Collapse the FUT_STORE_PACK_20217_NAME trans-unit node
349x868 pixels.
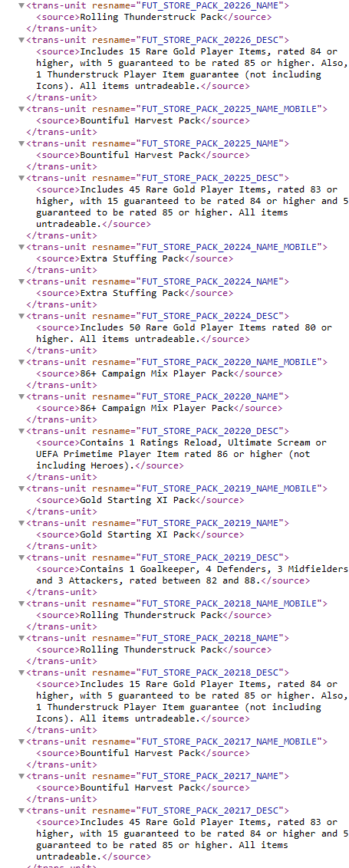[x=21, y=775]
